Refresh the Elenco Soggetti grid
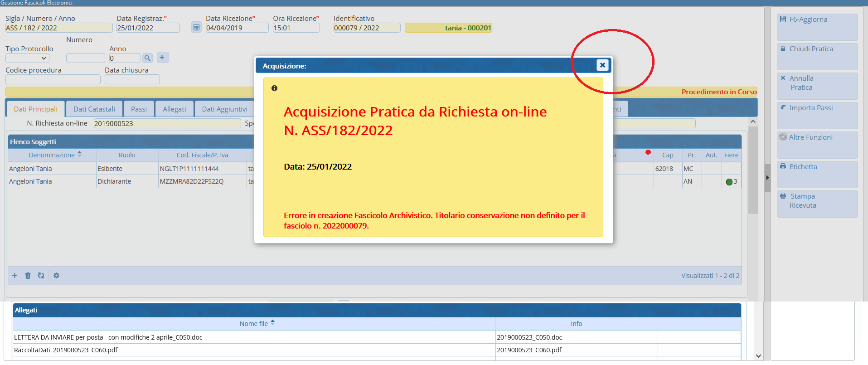Image resolution: width=868 pixels, height=365 pixels. click(x=41, y=276)
